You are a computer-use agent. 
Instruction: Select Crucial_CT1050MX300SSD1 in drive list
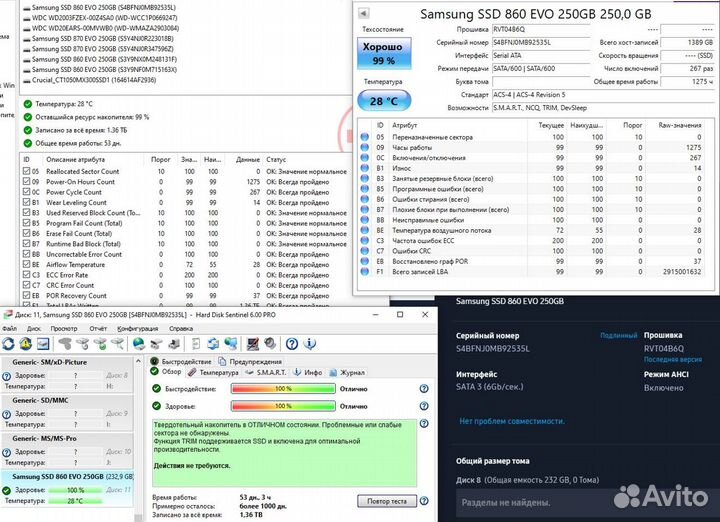coord(94,80)
